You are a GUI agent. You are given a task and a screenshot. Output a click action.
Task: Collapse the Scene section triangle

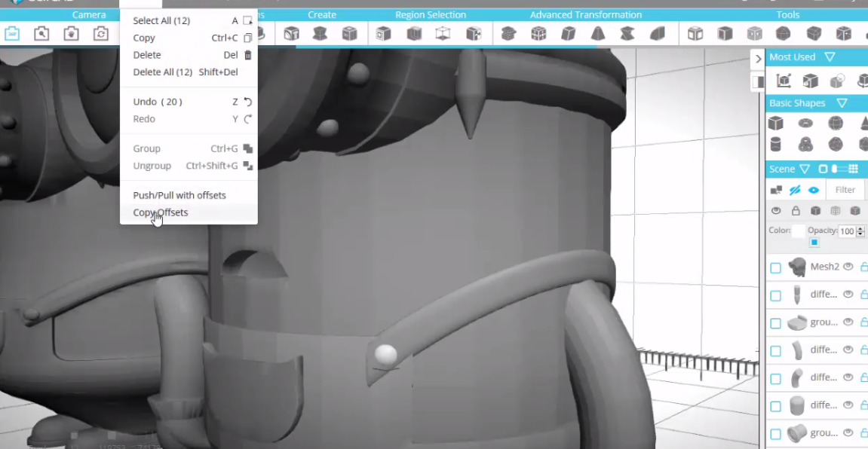click(x=805, y=170)
